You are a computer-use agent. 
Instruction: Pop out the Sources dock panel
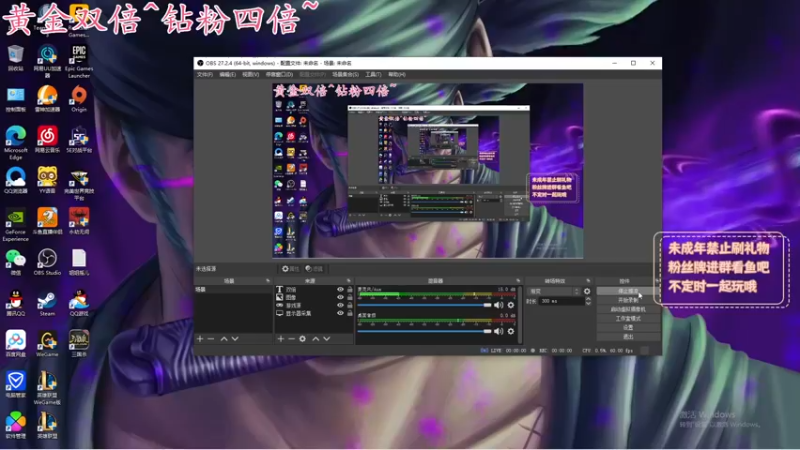(x=349, y=281)
